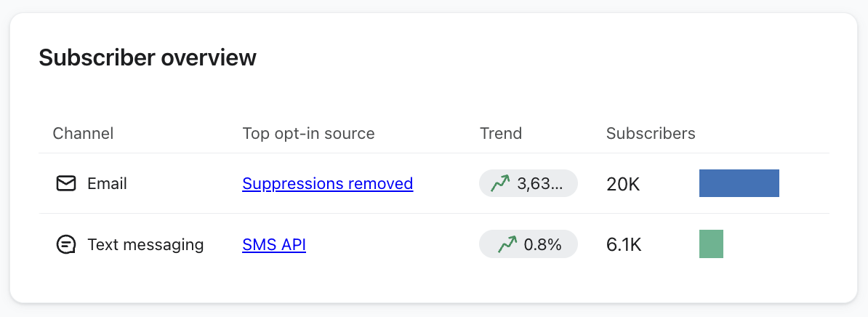Open the SMS API link
Screen dimensions: 868x317
pos(274,245)
